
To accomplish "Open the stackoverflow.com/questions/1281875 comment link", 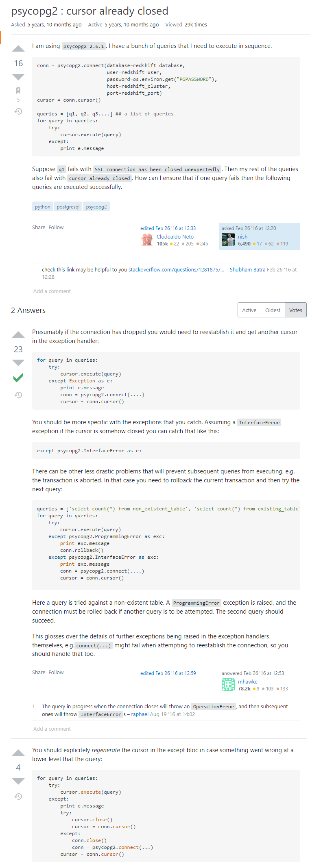I will click(x=176, y=269).
